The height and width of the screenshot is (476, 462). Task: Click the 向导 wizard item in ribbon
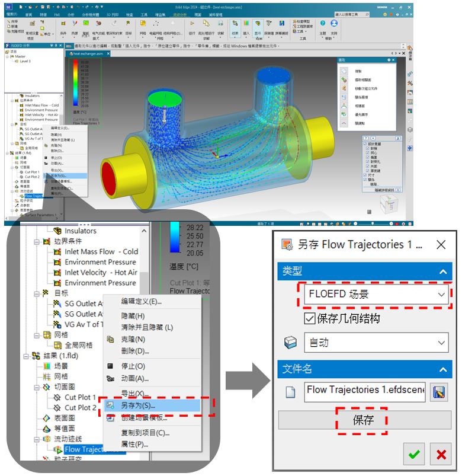tap(12, 21)
